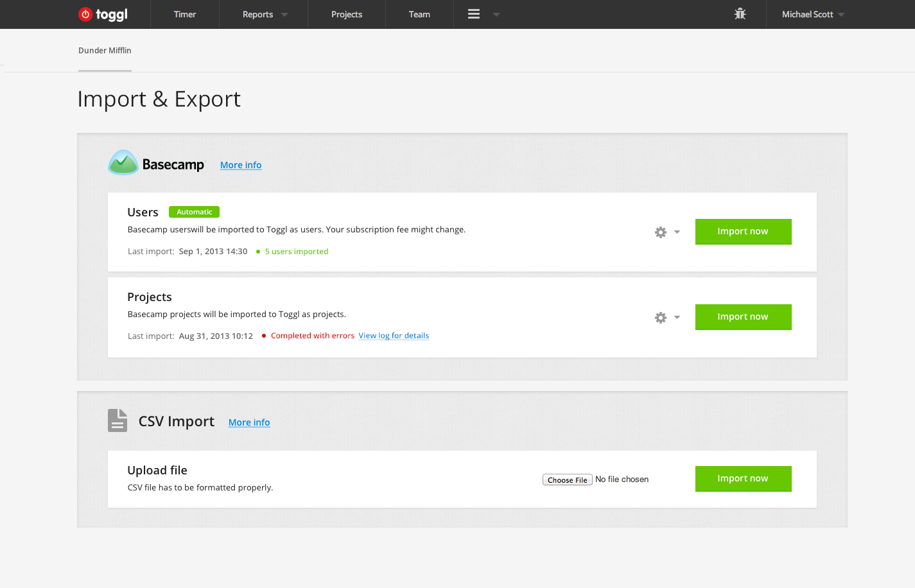Go to the Timer page

185,14
